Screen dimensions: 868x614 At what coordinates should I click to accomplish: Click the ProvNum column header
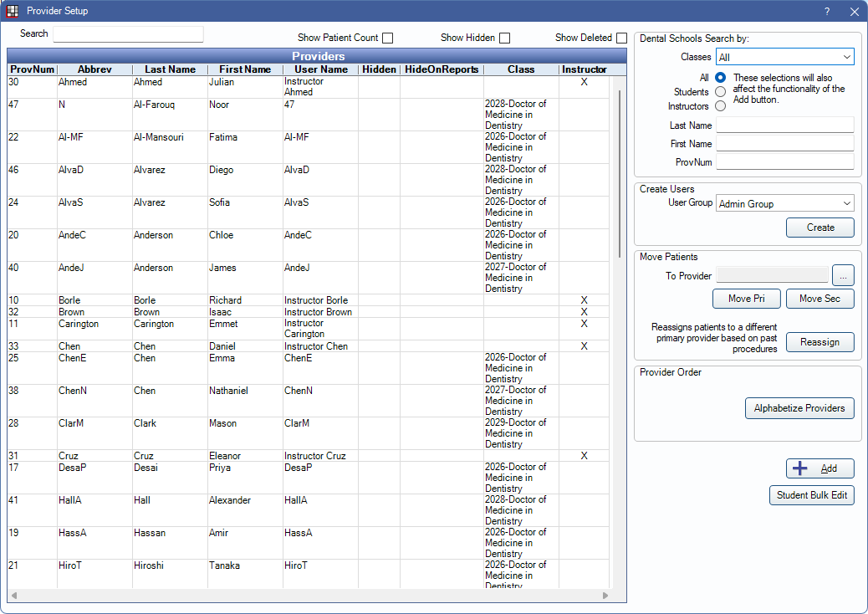click(32, 69)
